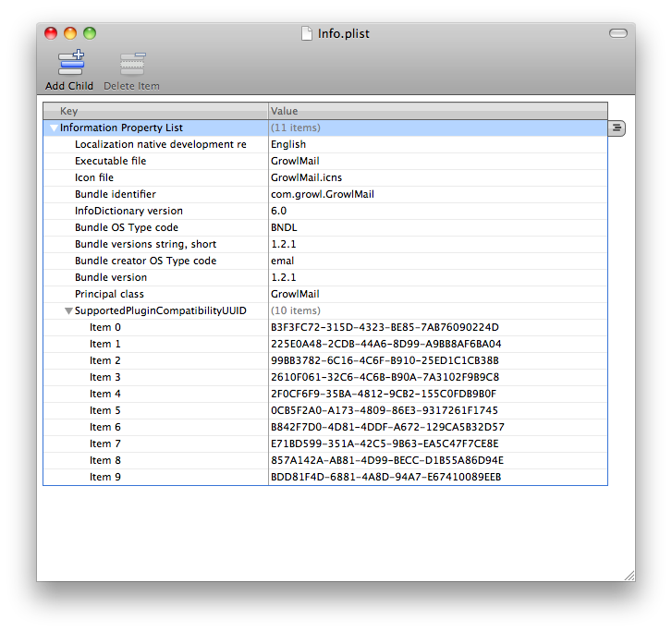Click the UUID 2610F061-32C6-4C6B-B90A-7A3102F9B9C8
This screenshot has width=672, height=632.
click(x=385, y=378)
